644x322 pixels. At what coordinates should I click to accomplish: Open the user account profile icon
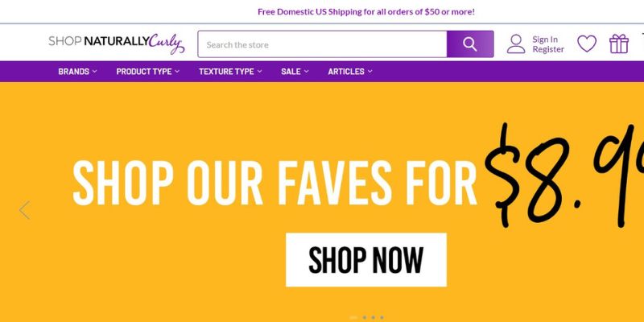click(x=516, y=44)
